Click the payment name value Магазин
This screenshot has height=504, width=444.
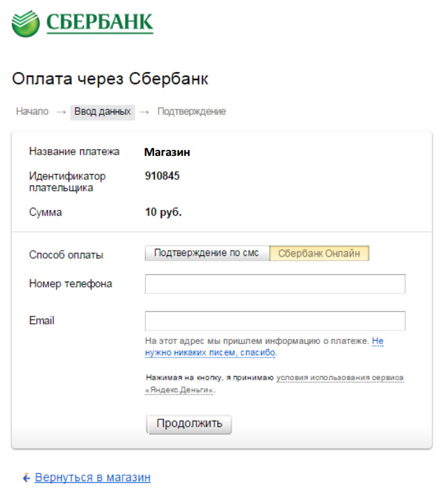pos(168,152)
